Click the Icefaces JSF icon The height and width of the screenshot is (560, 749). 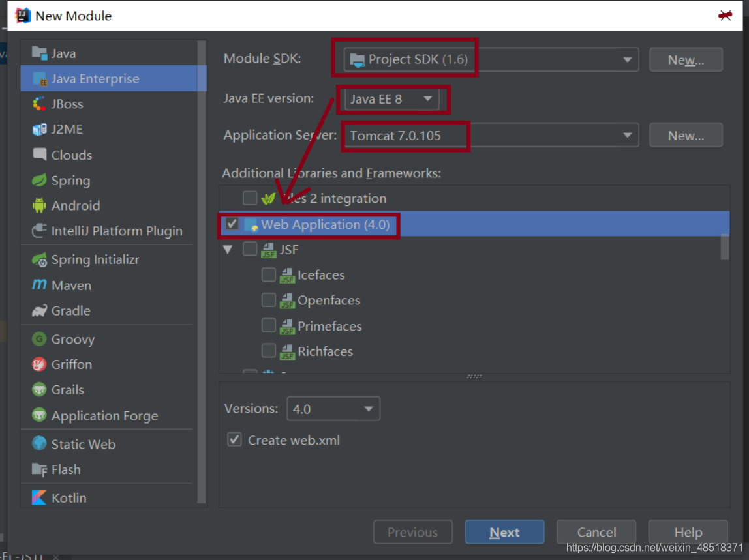pyautogui.click(x=287, y=275)
